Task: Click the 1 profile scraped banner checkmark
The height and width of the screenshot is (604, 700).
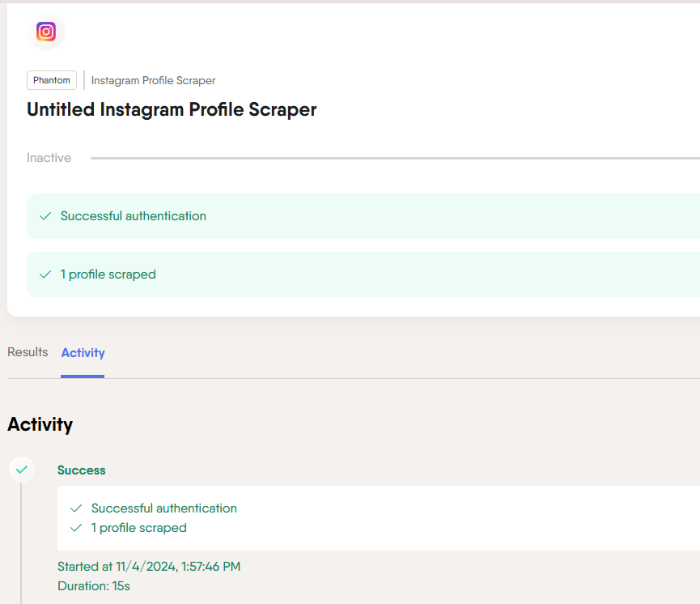Action: pyautogui.click(x=45, y=274)
